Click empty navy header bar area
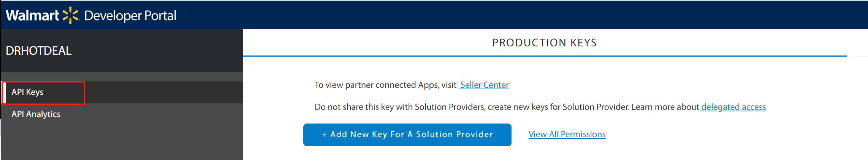Screen dimensions: 868x160 click(494, 15)
